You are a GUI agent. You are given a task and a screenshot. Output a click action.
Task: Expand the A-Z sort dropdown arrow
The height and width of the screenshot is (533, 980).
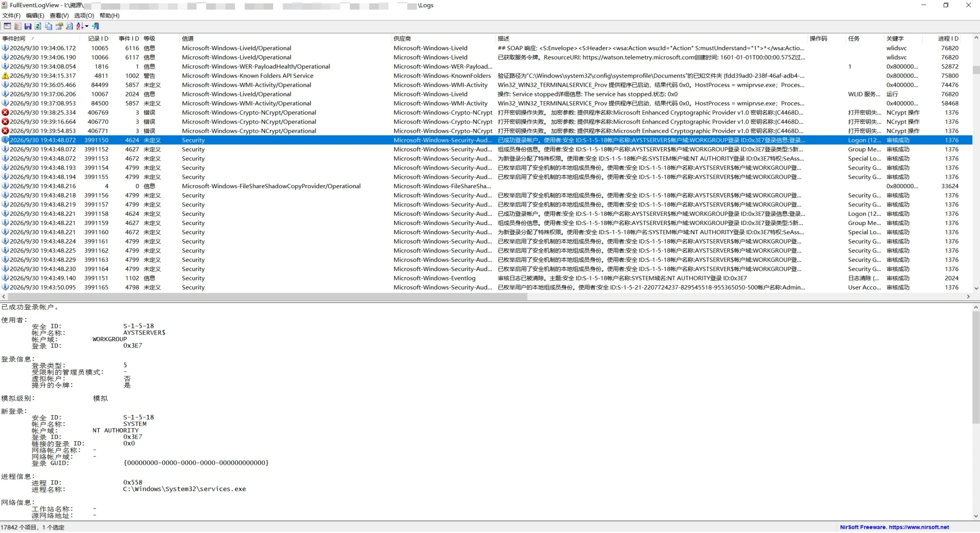pos(87,26)
